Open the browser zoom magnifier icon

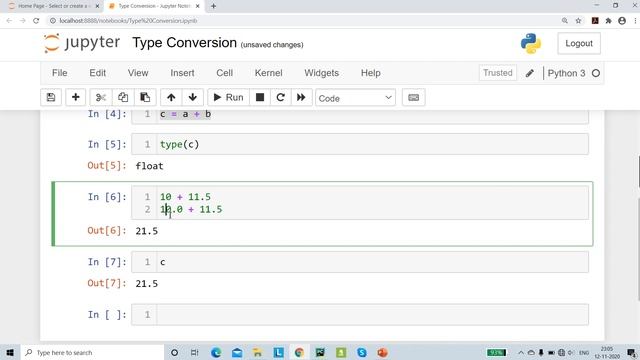[564, 20]
